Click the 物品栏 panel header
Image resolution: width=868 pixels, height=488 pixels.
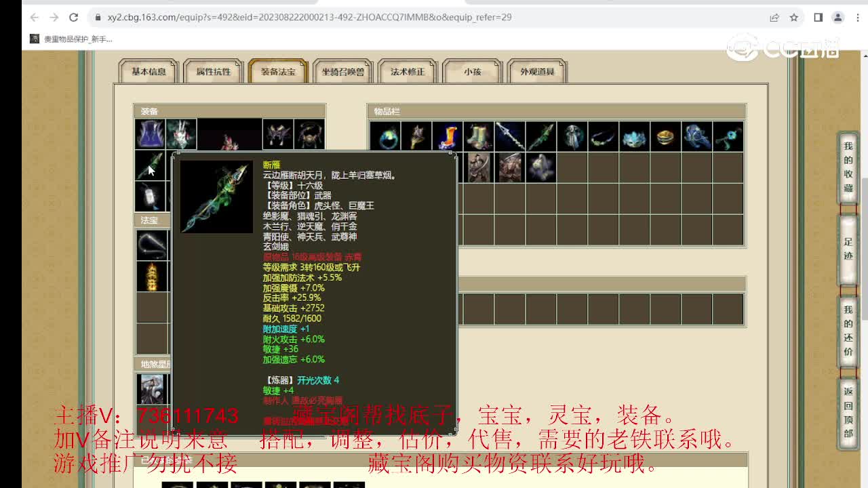point(557,111)
